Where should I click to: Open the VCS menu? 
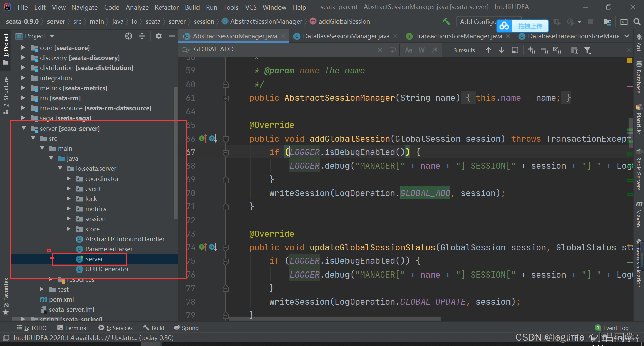click(x=251, y=7)
